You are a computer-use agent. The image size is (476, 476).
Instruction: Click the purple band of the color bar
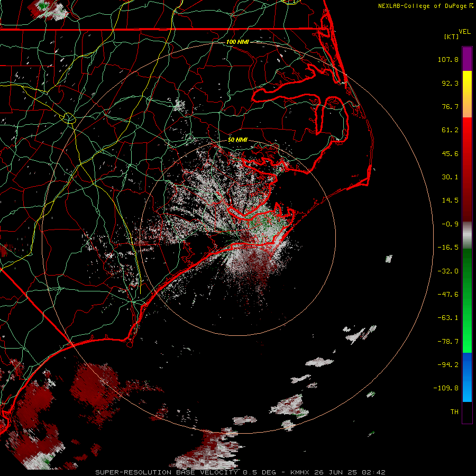click(467, 59)
